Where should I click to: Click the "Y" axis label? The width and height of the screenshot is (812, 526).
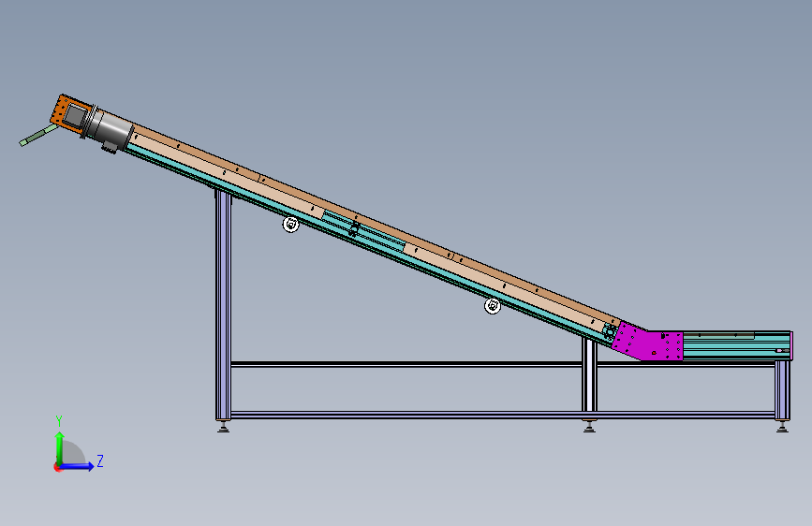(59, 421)
